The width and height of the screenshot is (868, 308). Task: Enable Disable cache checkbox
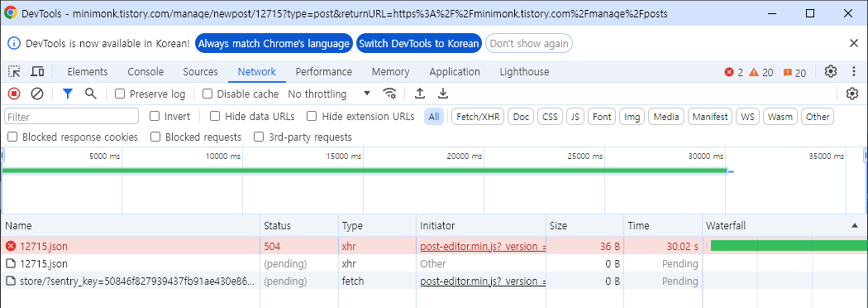pyautogui.click(x=207, y=94)
